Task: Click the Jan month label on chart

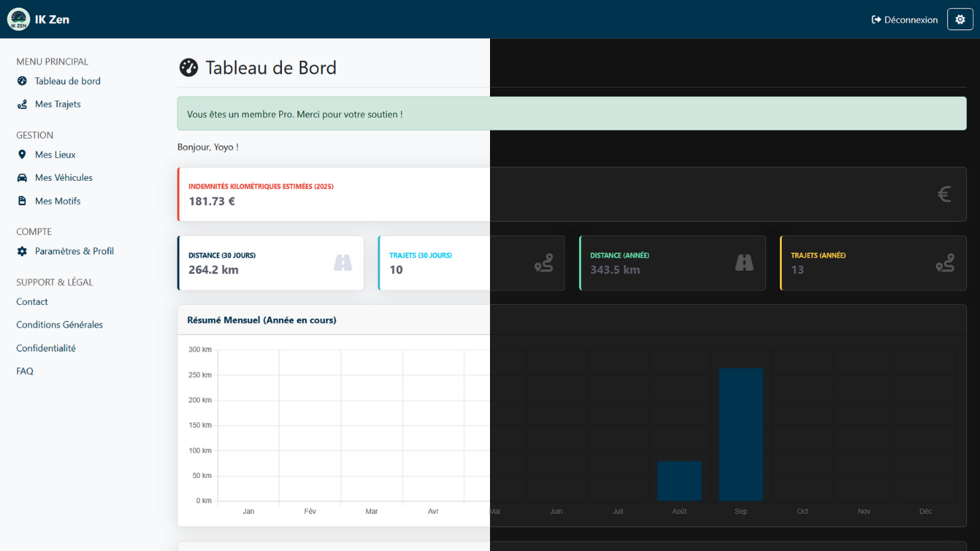Action: tap(248, 512)
